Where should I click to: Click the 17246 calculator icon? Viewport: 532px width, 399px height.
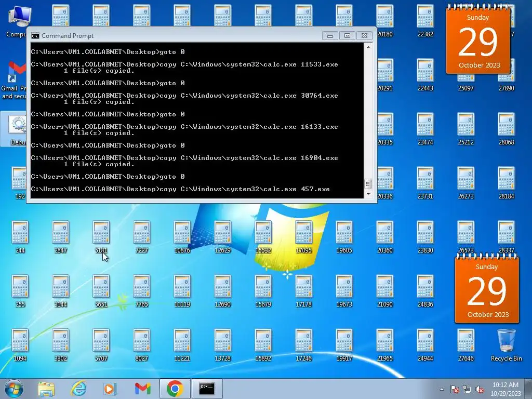pyautogui.click(x=303, y=345)
